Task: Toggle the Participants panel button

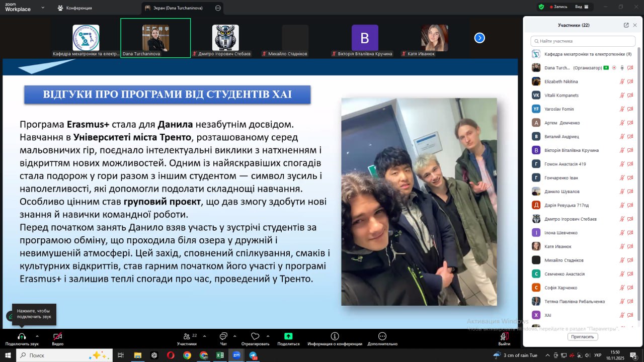Action: click(x=187, y=336)
